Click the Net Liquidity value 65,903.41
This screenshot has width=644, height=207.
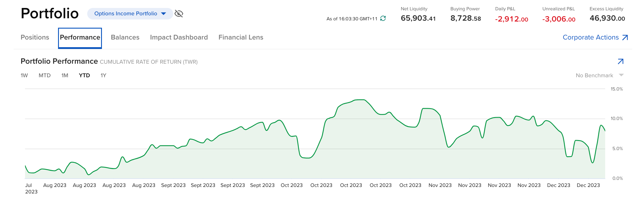[x=418, y=18]
